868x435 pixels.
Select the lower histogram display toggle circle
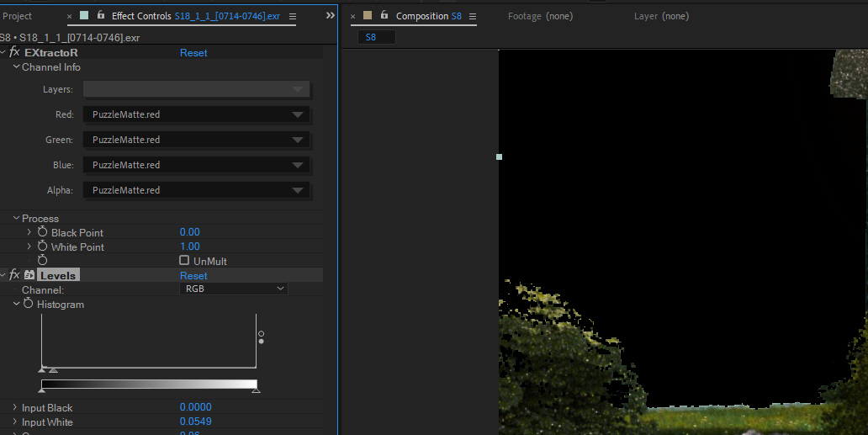[x=262, y=341]
